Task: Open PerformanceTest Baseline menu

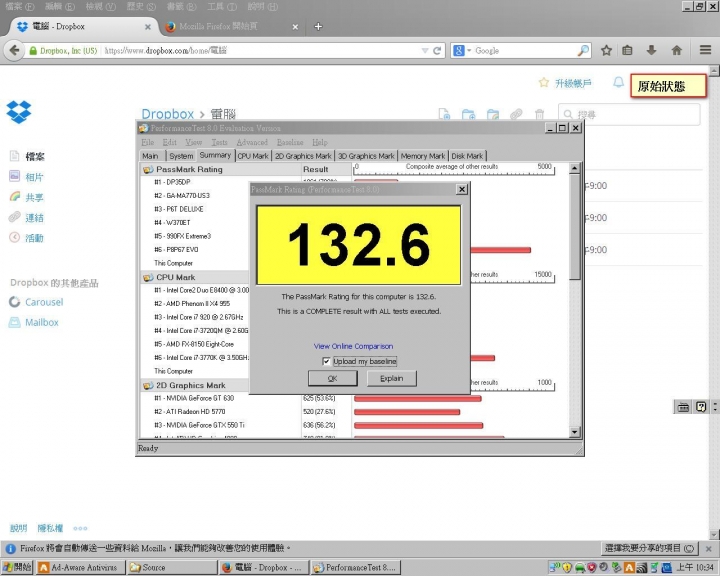Action: tap(290, 142)
